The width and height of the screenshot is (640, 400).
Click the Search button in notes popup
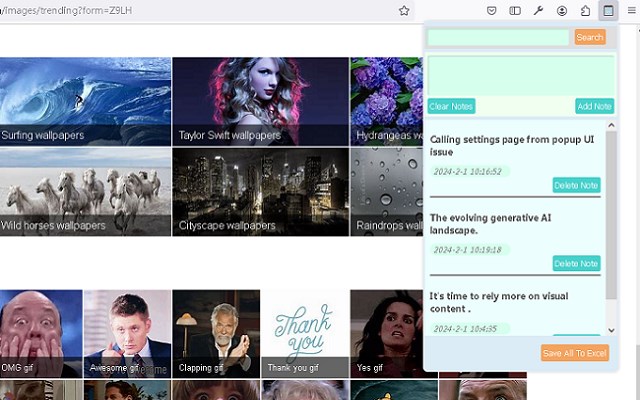tap(590, 37)
